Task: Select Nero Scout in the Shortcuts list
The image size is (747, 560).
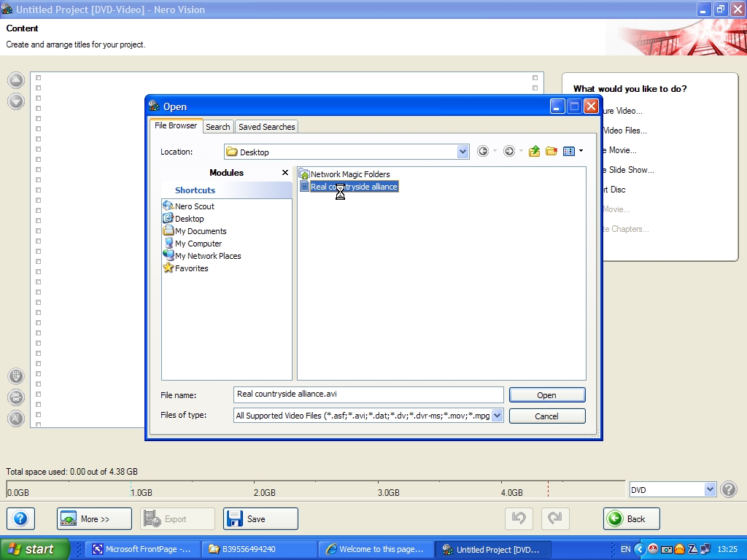Action: point(194,206)
